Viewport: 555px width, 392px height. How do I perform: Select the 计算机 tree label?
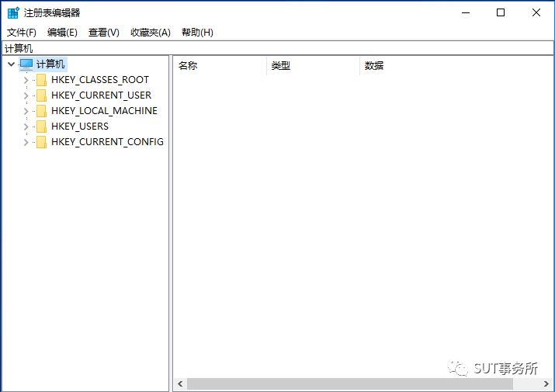50,64
